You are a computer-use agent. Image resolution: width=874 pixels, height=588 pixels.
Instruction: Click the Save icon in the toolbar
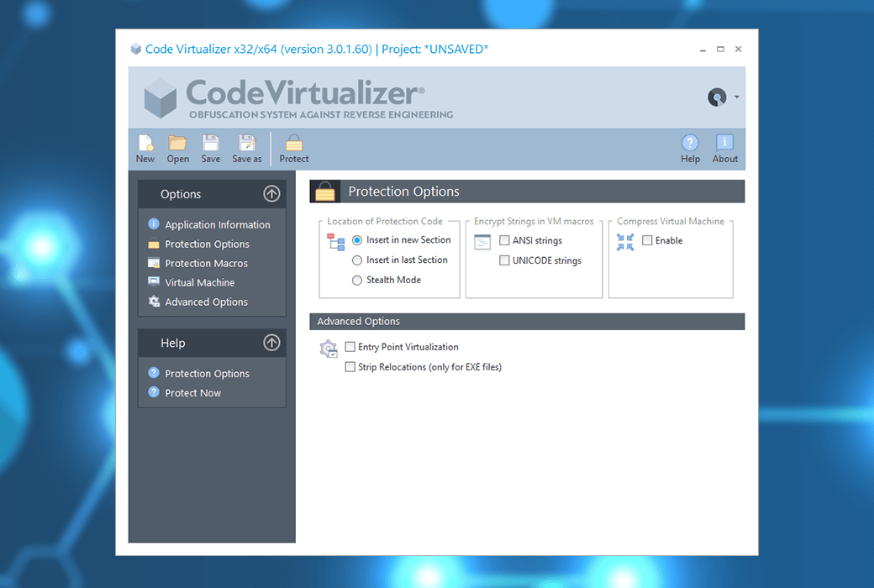click(x=210, y=148)
